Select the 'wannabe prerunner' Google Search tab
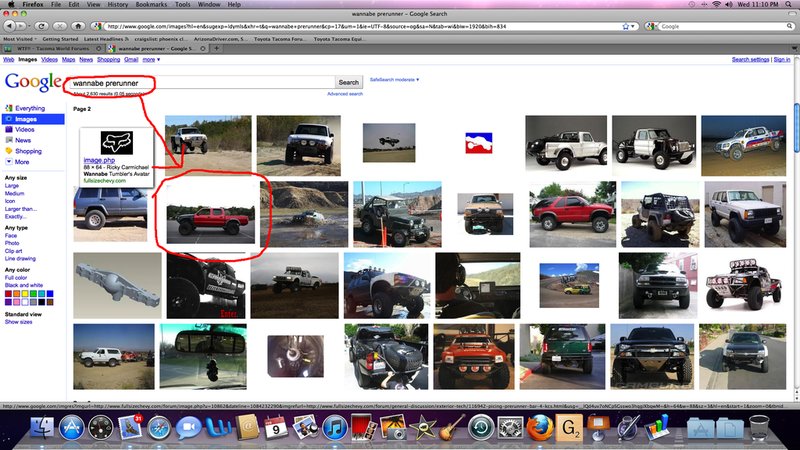This screenshot has width=800, height=450. pyautogui.click(x=157, y=48)
